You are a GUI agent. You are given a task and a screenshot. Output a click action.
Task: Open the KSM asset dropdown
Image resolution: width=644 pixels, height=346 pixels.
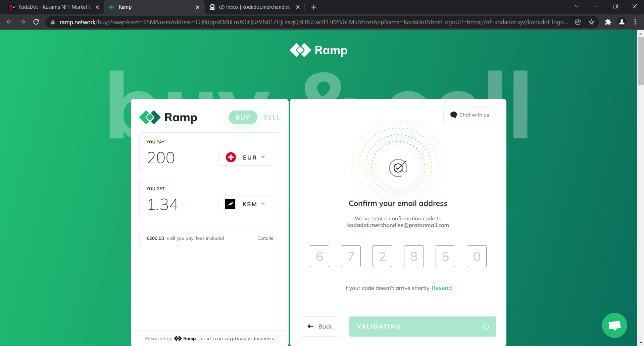click(246, 204)
